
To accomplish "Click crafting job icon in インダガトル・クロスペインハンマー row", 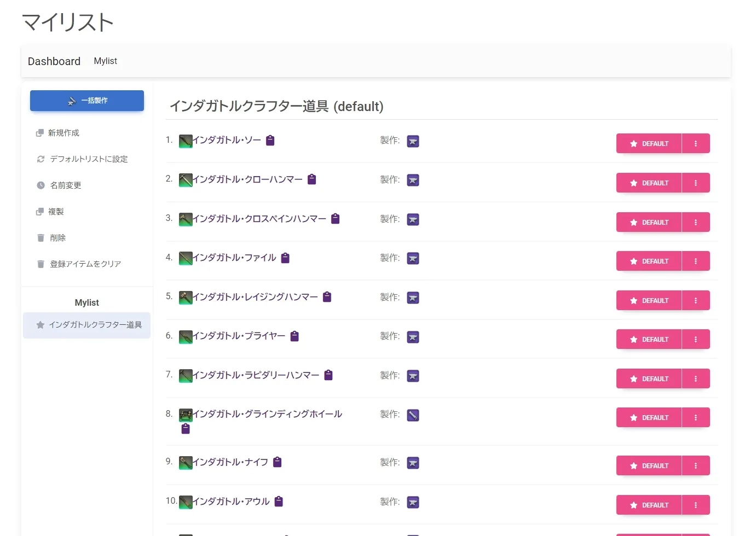I will coord(413,220).
